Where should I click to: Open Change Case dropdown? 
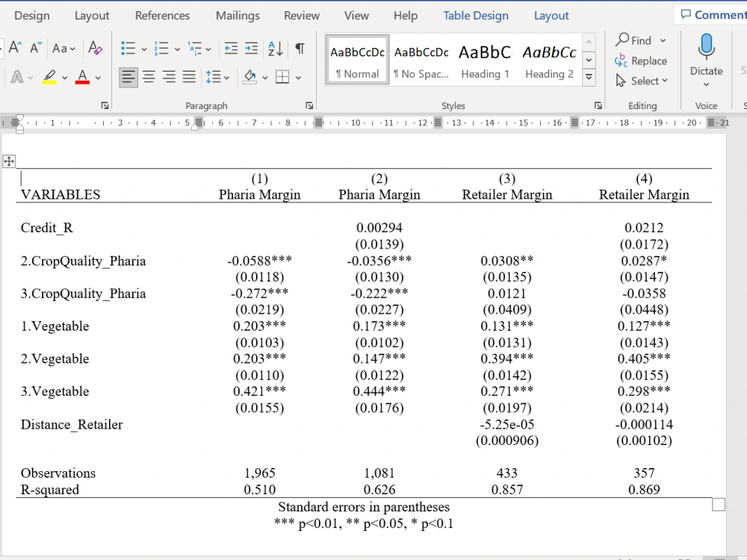[63, 48]
